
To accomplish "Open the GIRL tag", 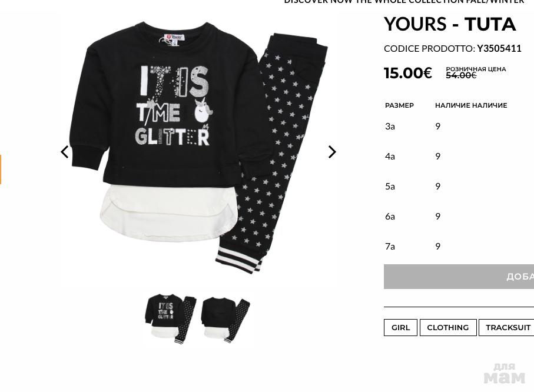I will click(400, 328).
